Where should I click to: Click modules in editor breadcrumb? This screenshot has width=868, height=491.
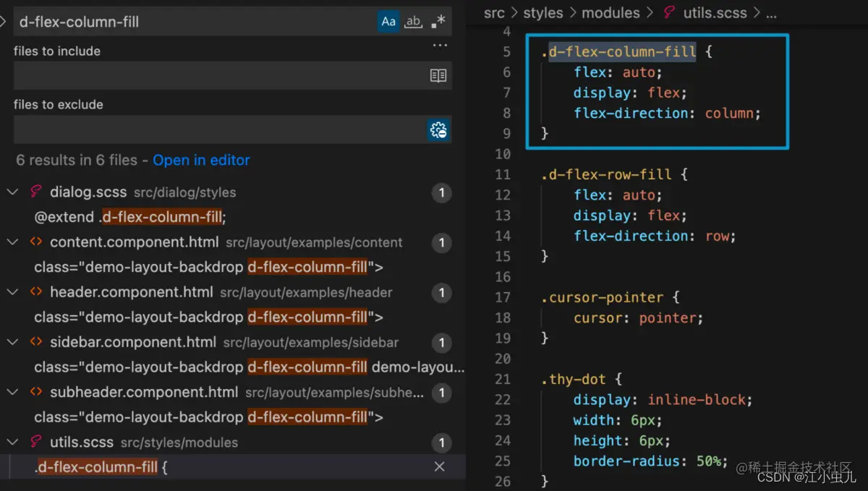610,13
